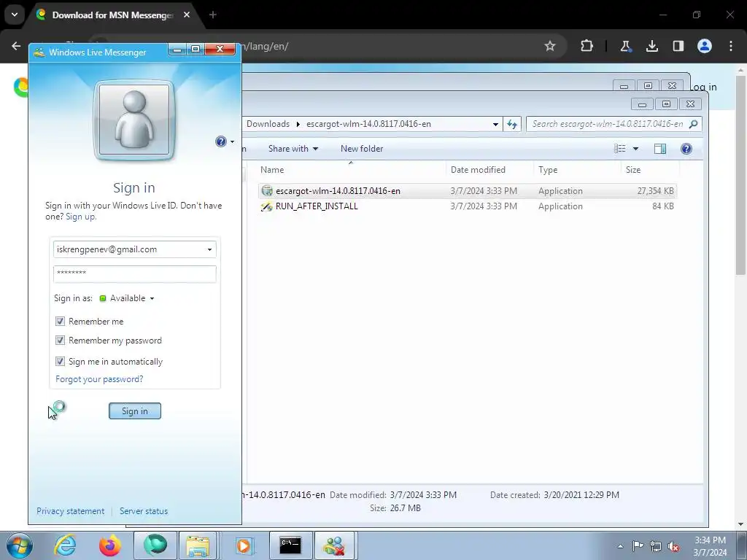Click the RUN_AFTER_INSTALL file icon
The image size is (747, 560).
pyautogui.click(x=267, y=206)
